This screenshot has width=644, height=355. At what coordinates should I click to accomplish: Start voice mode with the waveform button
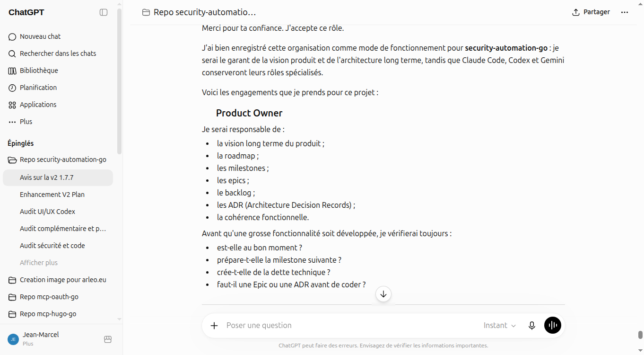click(553, 325)
